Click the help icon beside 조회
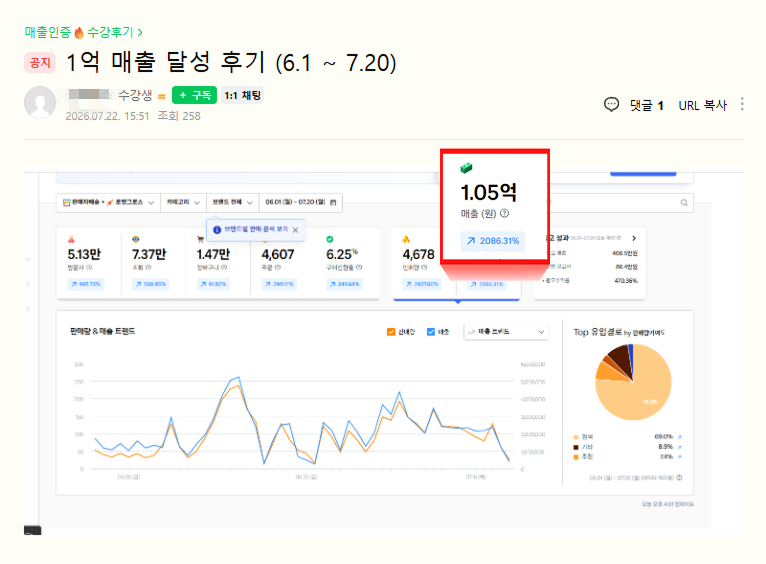This screenshot has width=766, height=564. [x=149, y=268]
